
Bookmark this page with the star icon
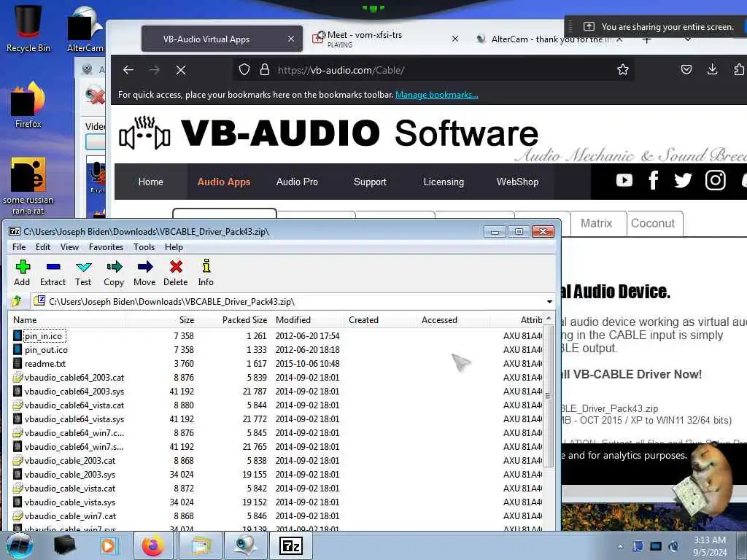coord(623,70)
